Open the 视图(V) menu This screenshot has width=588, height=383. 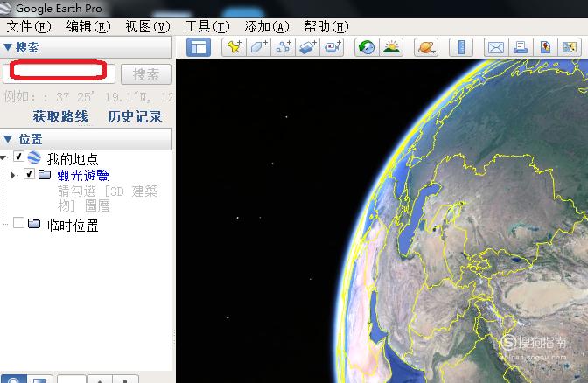[148, 26]
